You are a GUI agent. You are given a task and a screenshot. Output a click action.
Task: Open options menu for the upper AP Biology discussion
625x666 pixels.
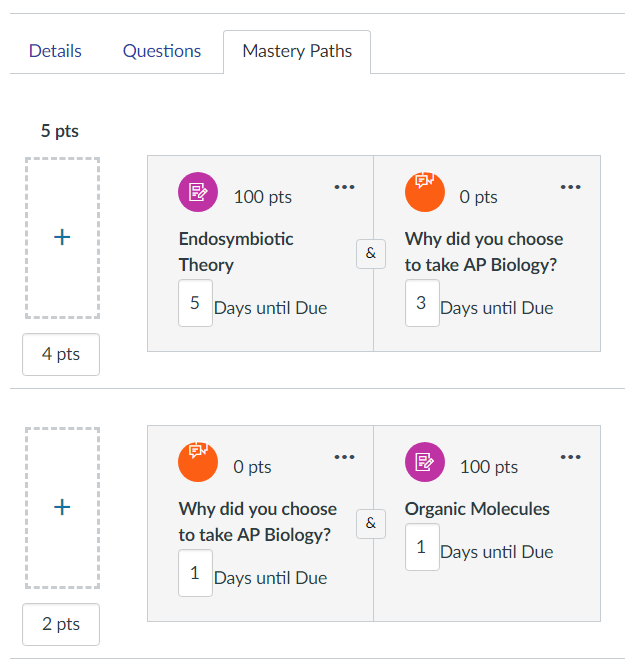click(x=570, y=187)
